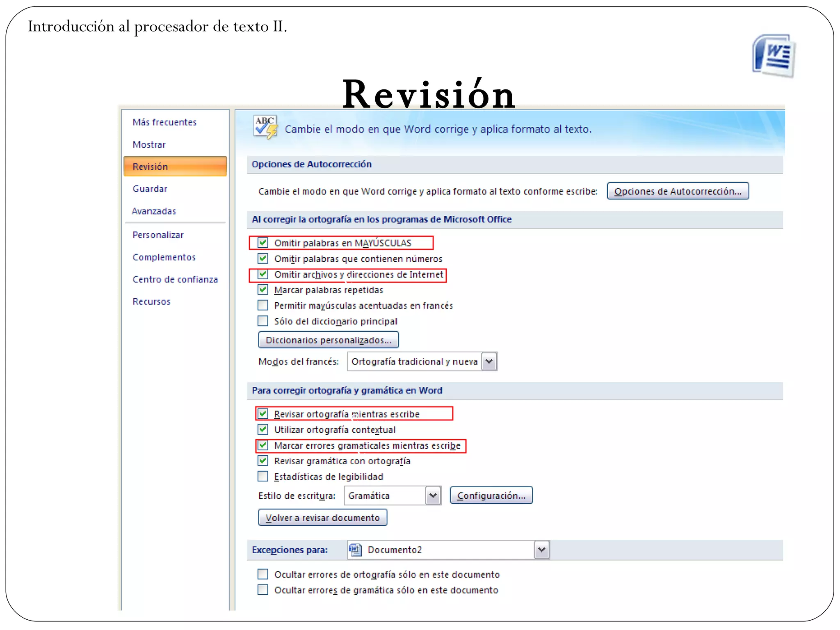Toggle Utilizar ortografía contextual

tap(263, 429)
